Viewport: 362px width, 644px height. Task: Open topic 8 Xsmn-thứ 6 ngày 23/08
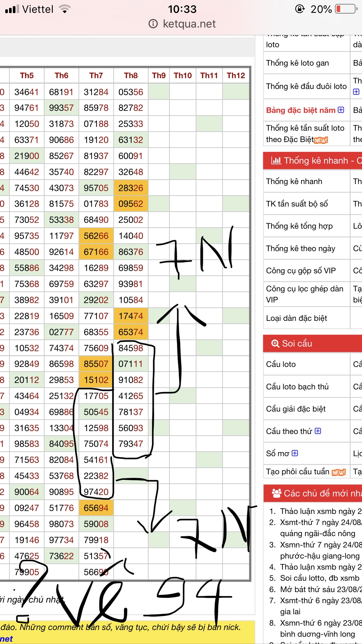click(321, 628)
